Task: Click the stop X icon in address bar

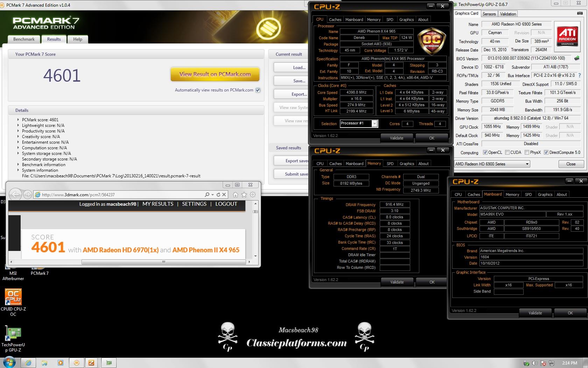Action: coord(224,195)
